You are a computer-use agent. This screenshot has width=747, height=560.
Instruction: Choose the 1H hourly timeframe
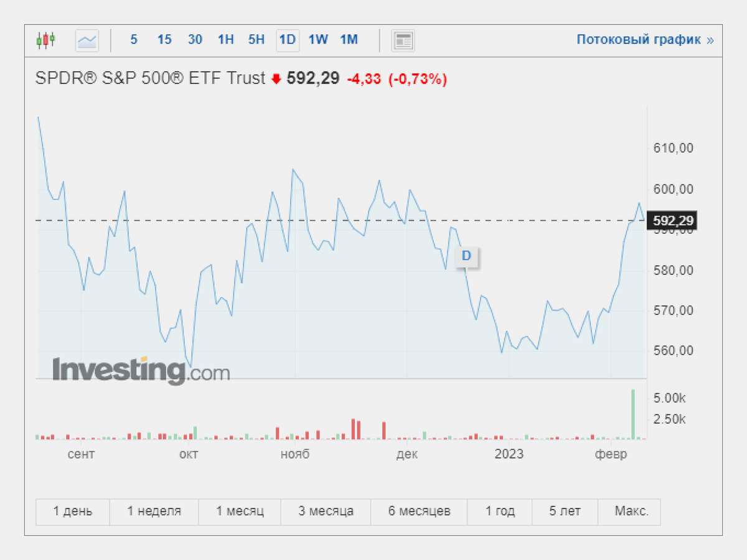pos(225,40)
